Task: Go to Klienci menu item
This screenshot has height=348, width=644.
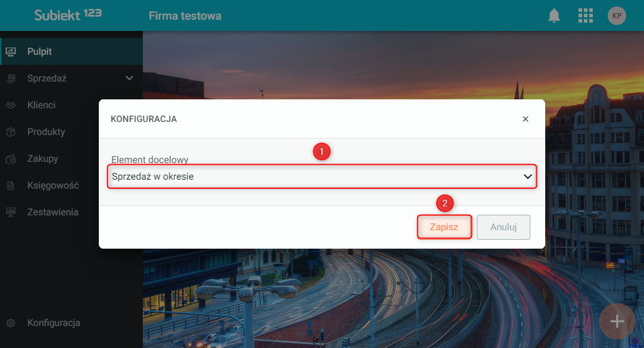Action: pos(42,105)
